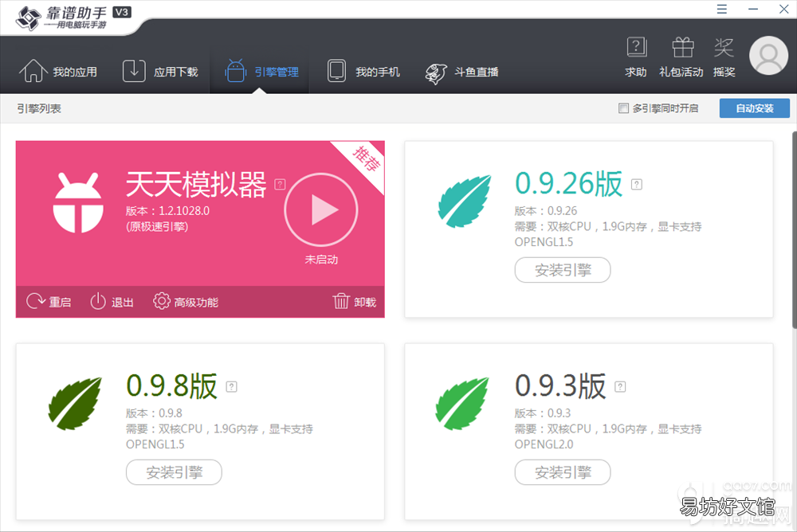Enable 多引擎同时开启 checkbox
This screenshot has width=797, height=532.
click(623, 108)
